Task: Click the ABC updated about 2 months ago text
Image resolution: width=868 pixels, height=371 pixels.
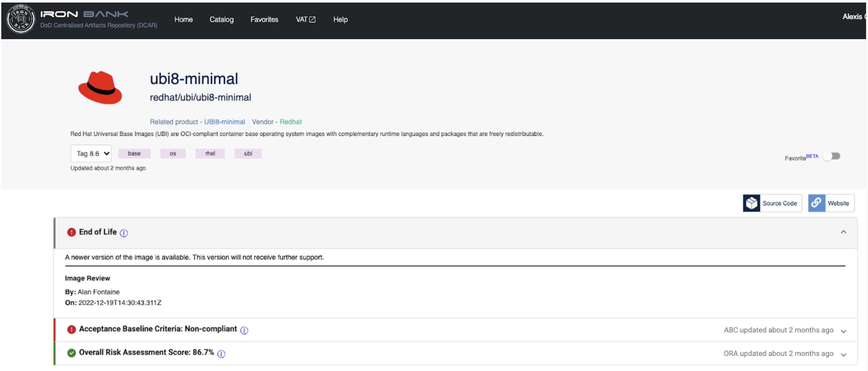Action: point(778,330)
